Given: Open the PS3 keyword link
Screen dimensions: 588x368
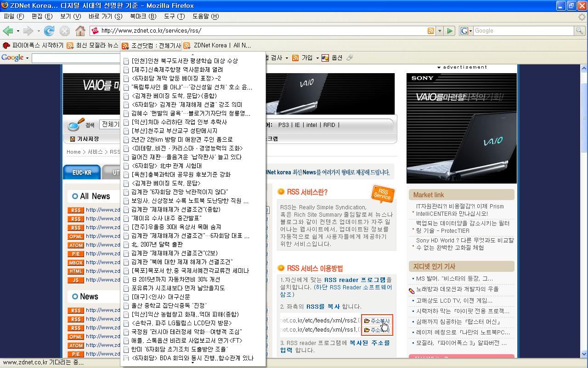Looking at the screenshot, I should point(283,125).
